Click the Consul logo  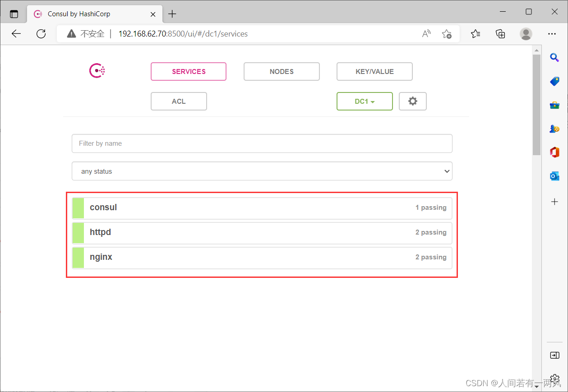point(97,70)
